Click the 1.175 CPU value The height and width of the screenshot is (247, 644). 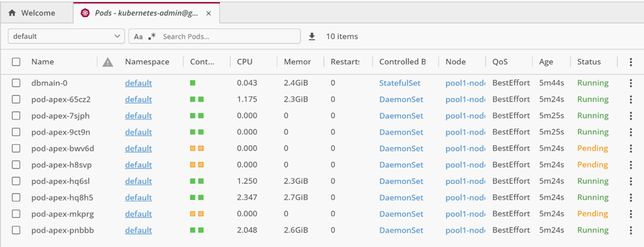click(x=247, y=99)
